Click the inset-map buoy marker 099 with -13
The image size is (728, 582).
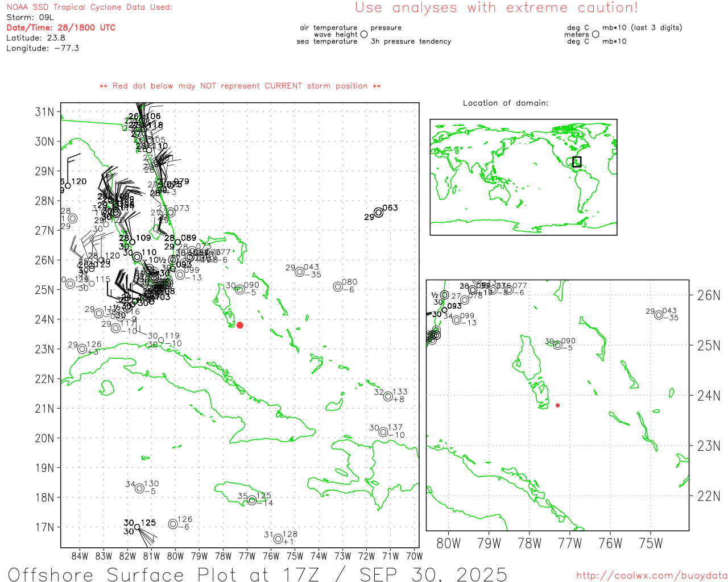click(x=457, y=320)
